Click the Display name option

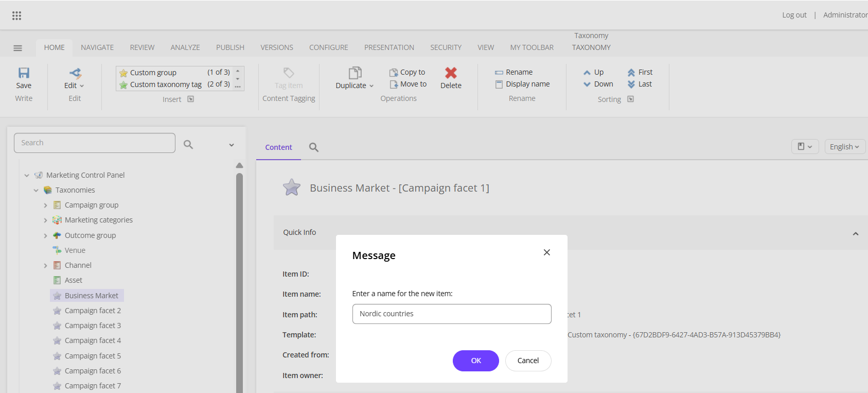[522, 84]
